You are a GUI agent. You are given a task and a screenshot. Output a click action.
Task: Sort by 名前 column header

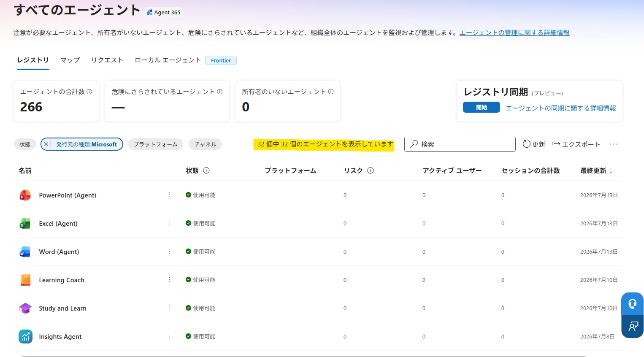click(x=25, y=170)
